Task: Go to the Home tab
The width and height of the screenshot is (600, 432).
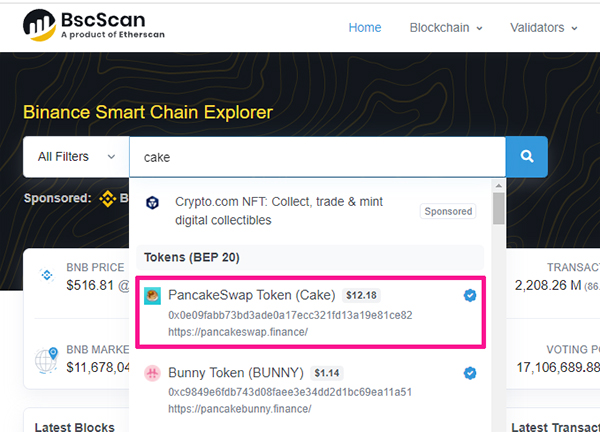Action: 365,28
